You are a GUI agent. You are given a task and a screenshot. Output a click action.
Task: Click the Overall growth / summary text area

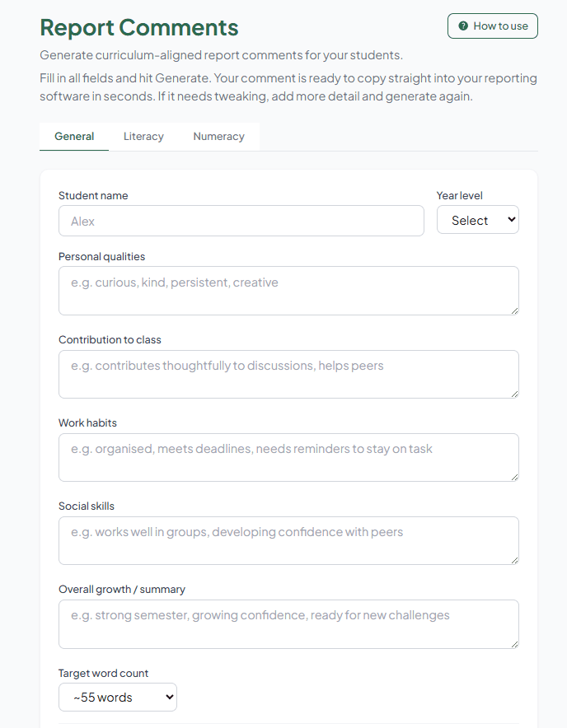288,623
